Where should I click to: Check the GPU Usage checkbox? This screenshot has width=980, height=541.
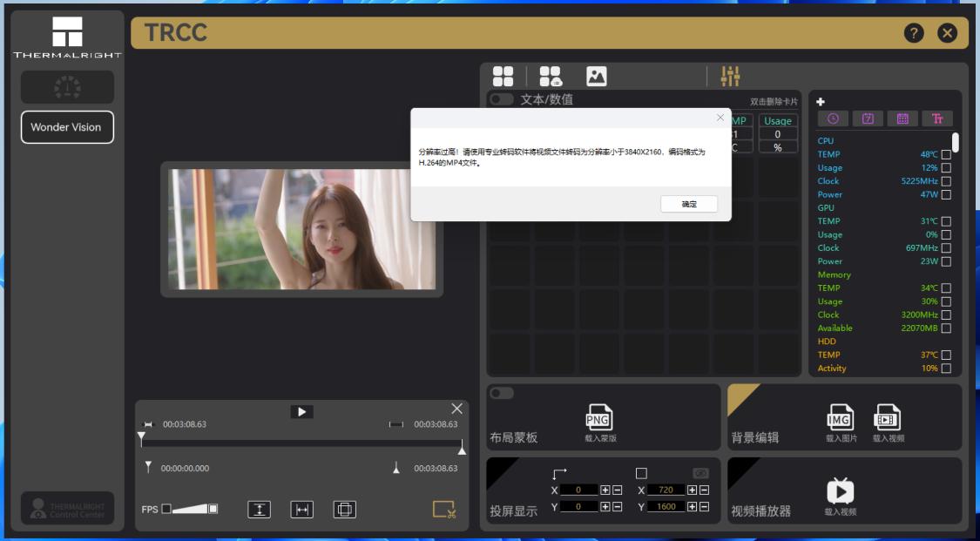click(x=948, y=234)
